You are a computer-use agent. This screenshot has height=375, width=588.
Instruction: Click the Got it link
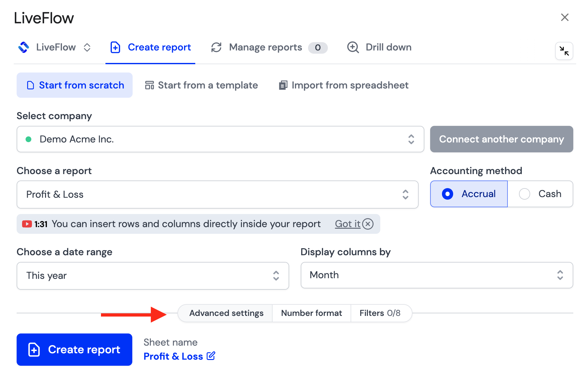coord(348,224)
